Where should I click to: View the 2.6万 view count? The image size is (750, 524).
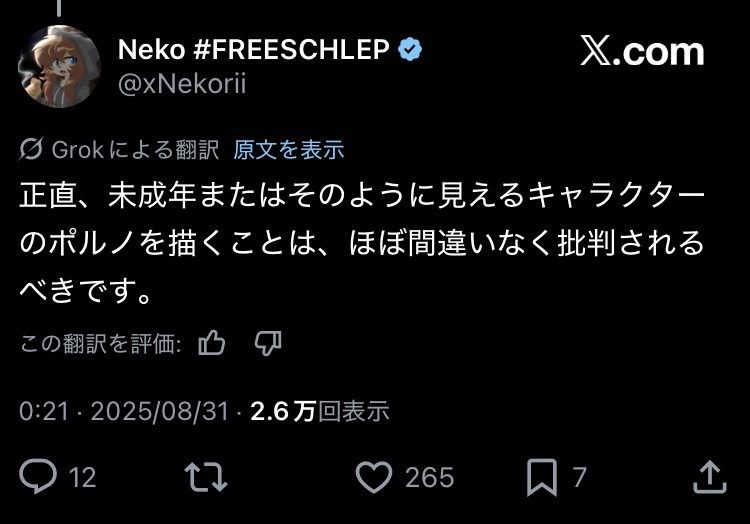click(x=319, y=411)
